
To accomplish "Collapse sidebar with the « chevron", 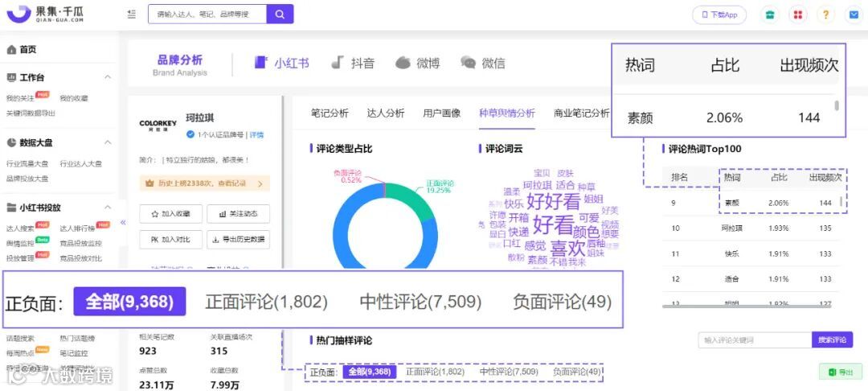I will pos(123,222).
